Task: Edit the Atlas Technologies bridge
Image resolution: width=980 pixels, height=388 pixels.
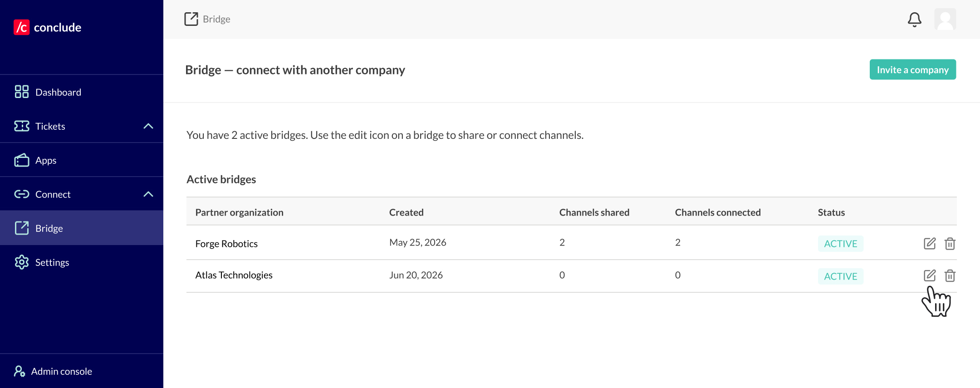Action: 930,275
